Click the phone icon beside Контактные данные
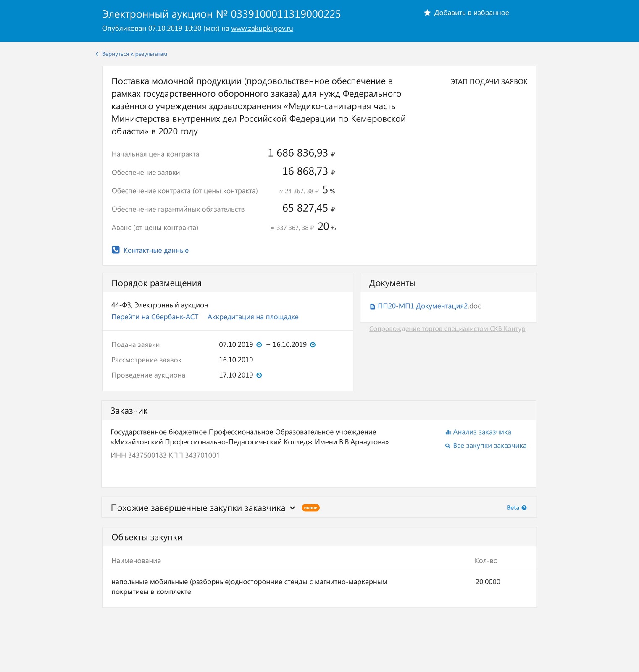Screen dimensions: 639x672 click(x=116, y=250)
